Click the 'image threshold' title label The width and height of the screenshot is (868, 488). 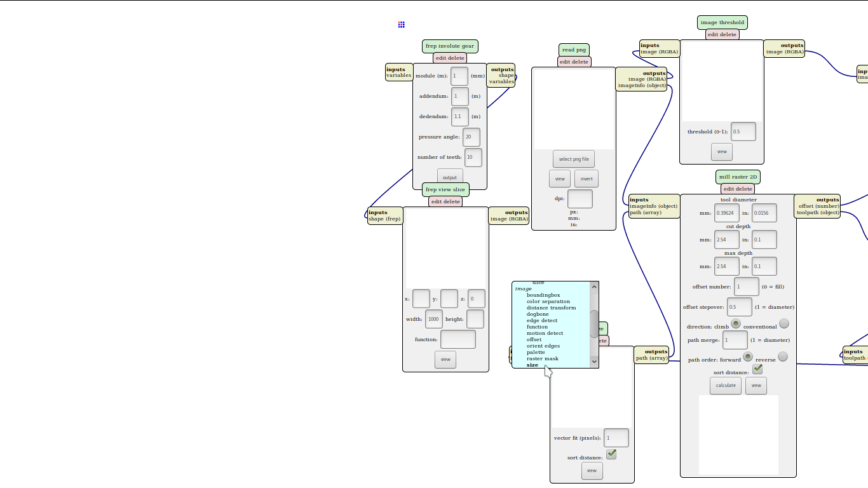(x=722, y=22)
